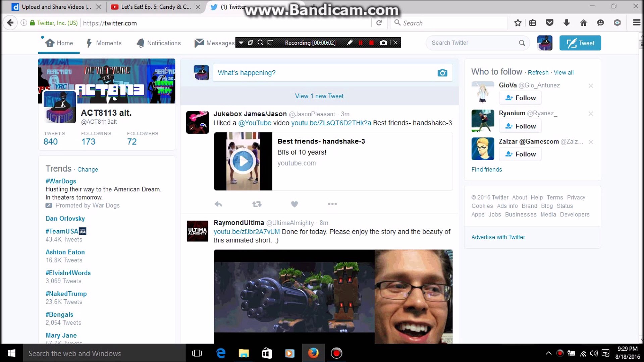Bookmark page with Firefox star icon
This screenshot has height=362, width=644.
tap(518, 23)
